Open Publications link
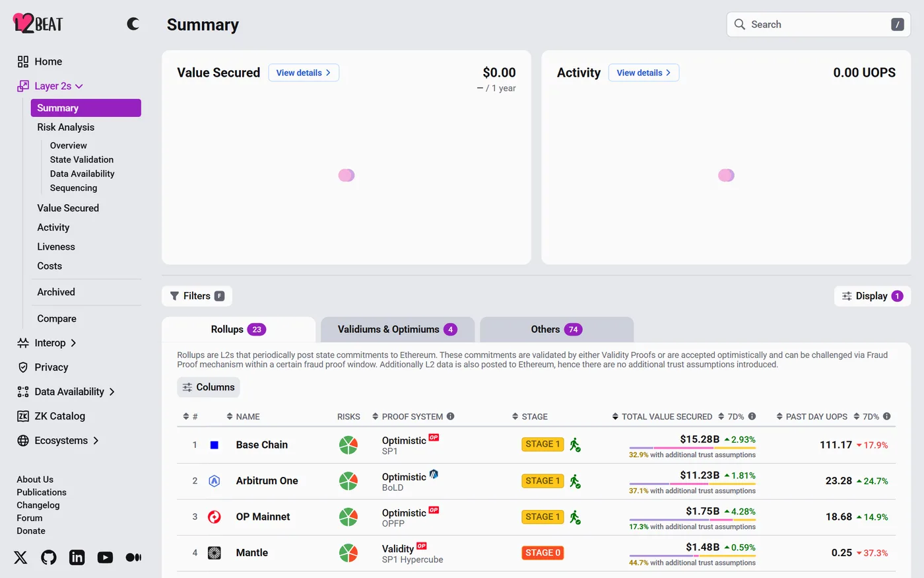The image size is (924, 578). 42,492
